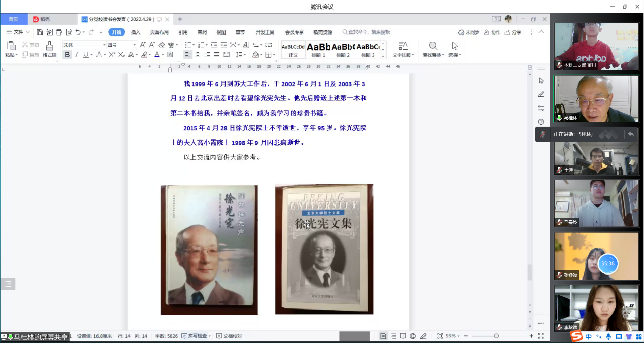This screenshot has height=343, width=644.
Task: Toggle Bold formatting
Action: pyautogui.click(x=67, y=55)
